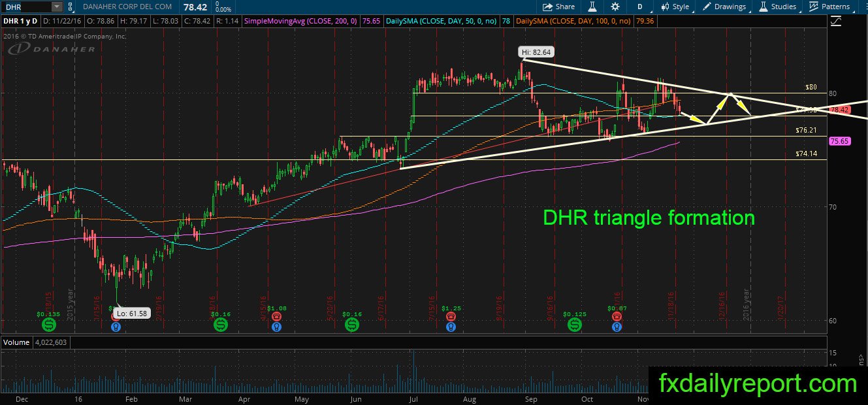Click the $0.135 dividend icon
This screenshot has width=868, height=405.
[x=48, y=324]
